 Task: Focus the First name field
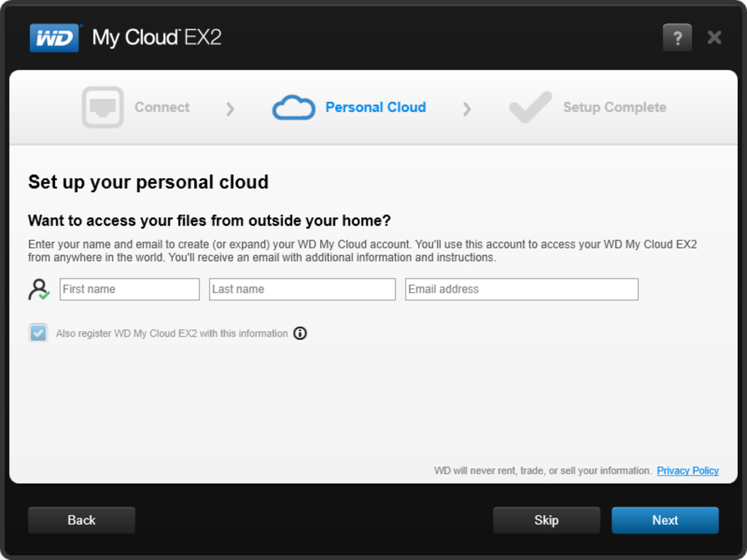click(x=130, y=289)
